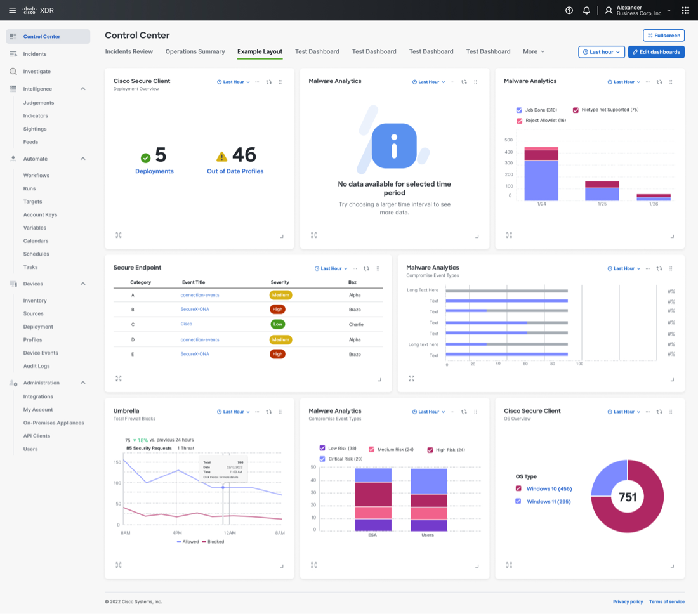Toggle the Job Done (310) checkbox
This screenshot has width=698, height=616.
click(x=520, y=110)
